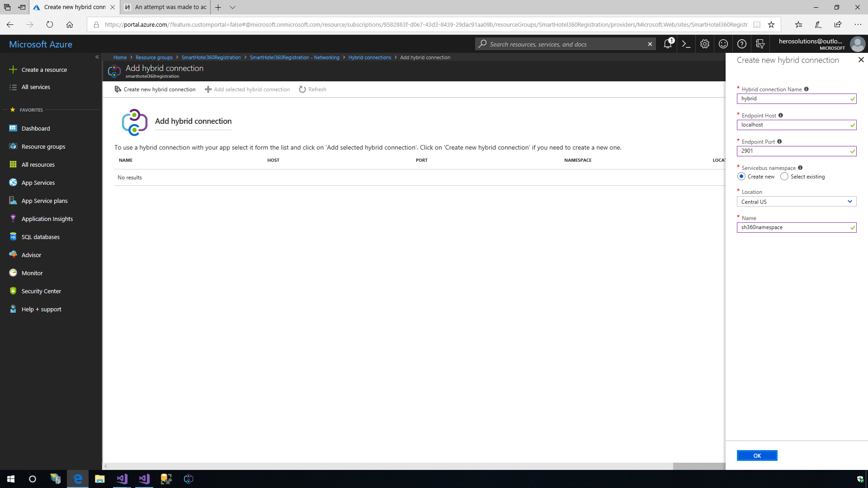Choose the Select existing radio option
The width and height of the screenshot is (868, 488).
pyautogui.click(x=784, y=176)
